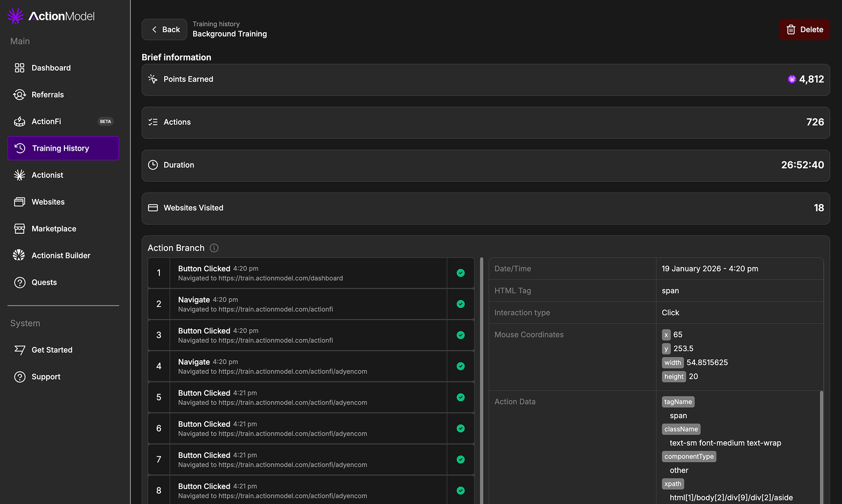The image size is (842, 504).
Task: Open the Support link
Action: tap(63, 376)
